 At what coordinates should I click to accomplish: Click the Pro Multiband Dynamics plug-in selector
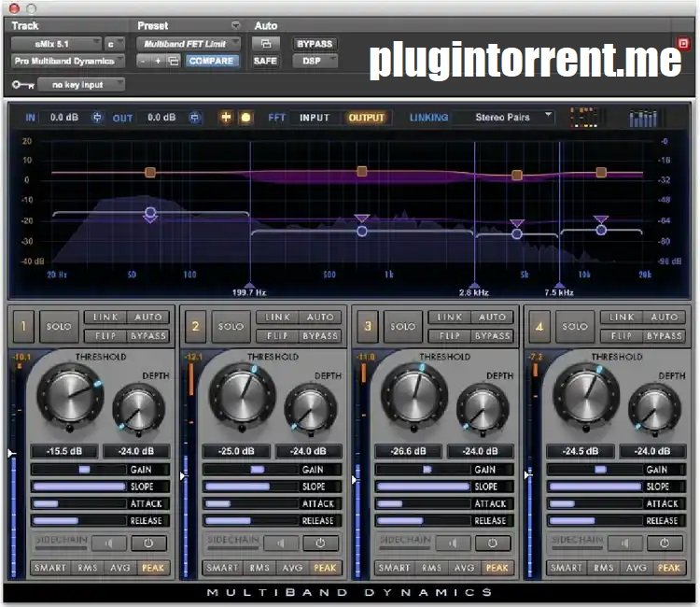coord(67,61)
